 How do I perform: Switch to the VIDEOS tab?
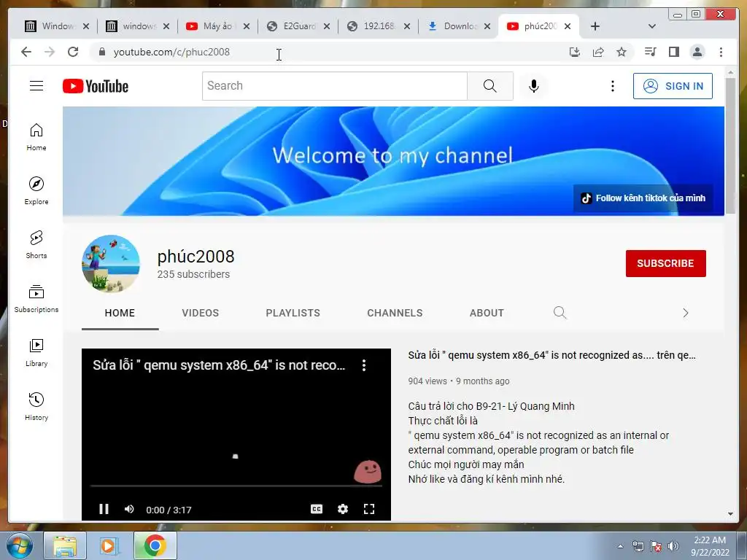(201, 313)
